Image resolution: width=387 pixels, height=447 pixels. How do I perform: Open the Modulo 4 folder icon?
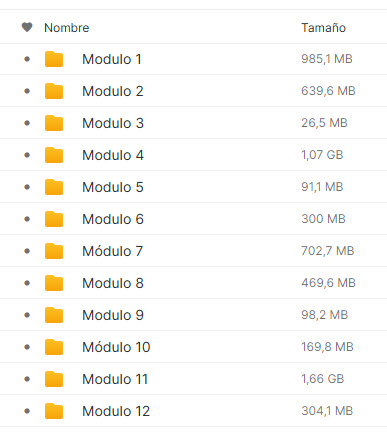pyautogui.click(x=54, y=155)
